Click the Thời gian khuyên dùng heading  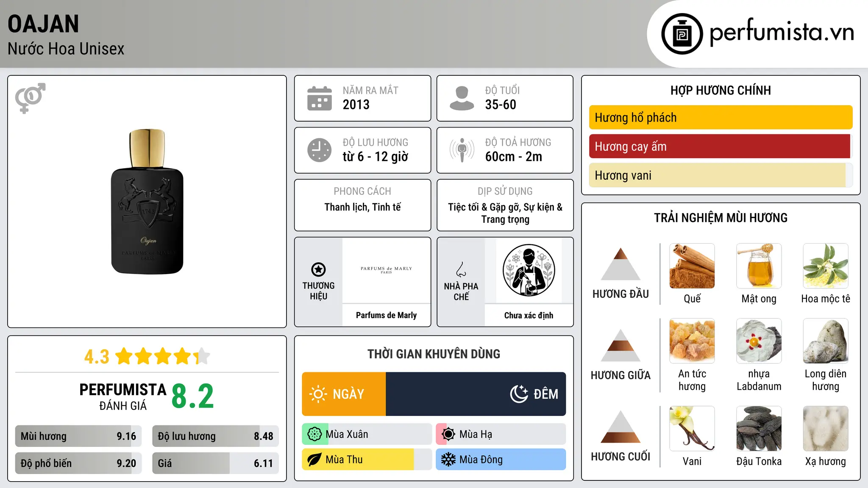click(434, 354)
